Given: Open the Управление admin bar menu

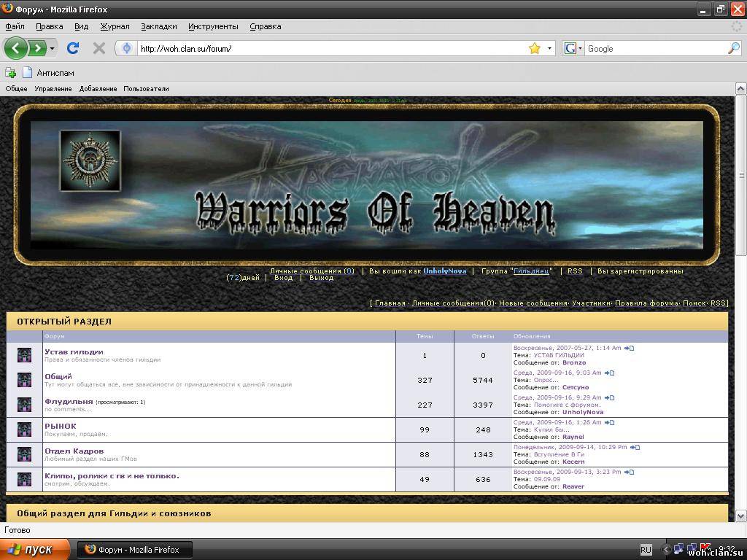Looking at the screenshot, I should (53, 89).
